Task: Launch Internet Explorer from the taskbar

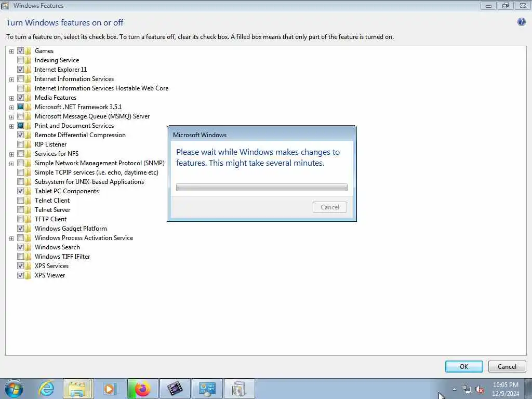Action: click(46, 389)
